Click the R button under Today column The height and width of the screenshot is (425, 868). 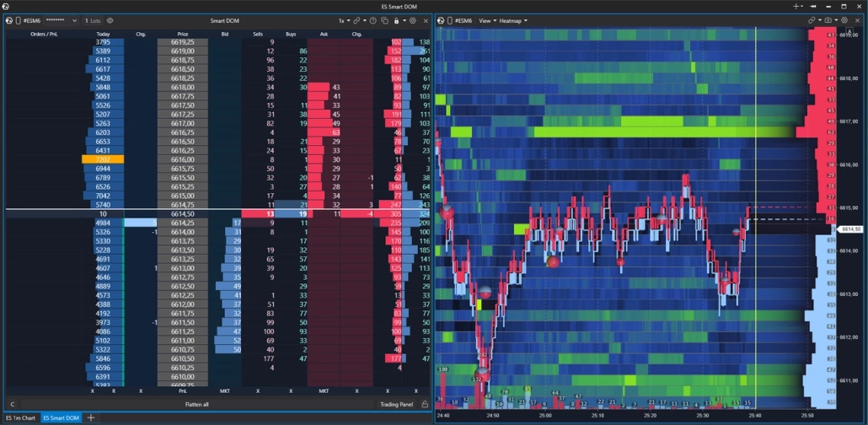(114, 390)
